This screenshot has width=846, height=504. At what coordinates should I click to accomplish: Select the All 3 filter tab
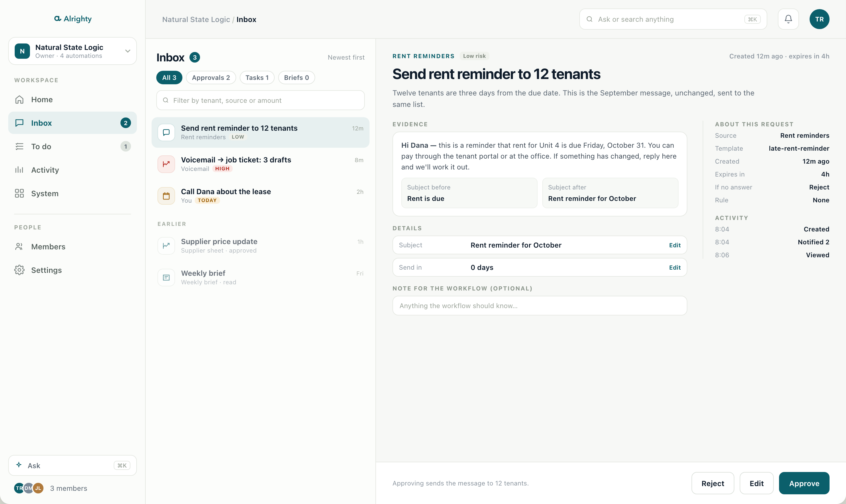[169, 78]
